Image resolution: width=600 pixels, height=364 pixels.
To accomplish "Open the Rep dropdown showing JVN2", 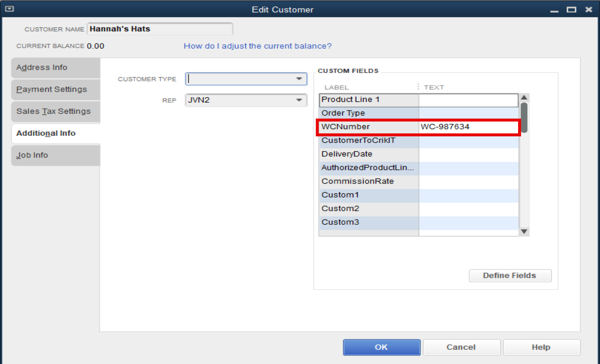I will click(x=299, y=100).
